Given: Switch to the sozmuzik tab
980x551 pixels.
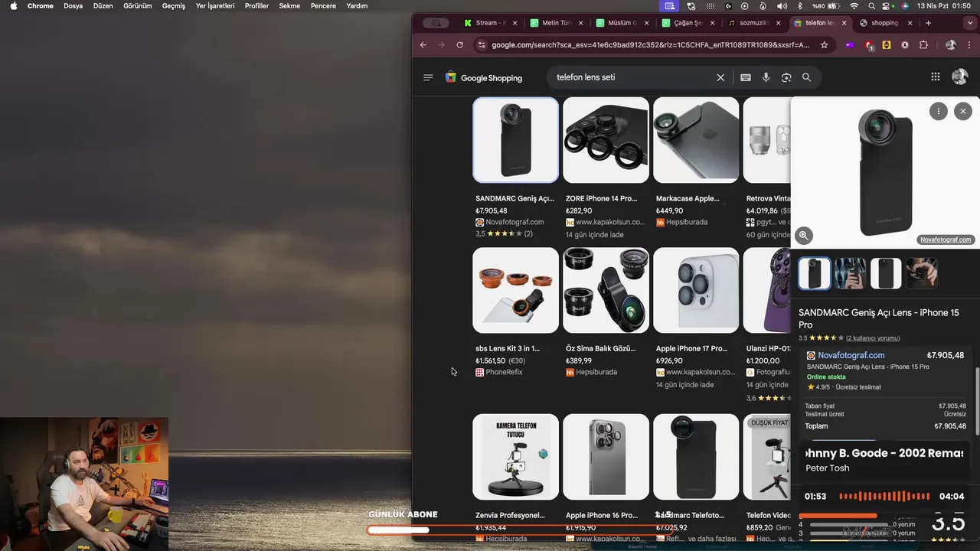Looking at the screenshot, I should click(x=753, y=23).
